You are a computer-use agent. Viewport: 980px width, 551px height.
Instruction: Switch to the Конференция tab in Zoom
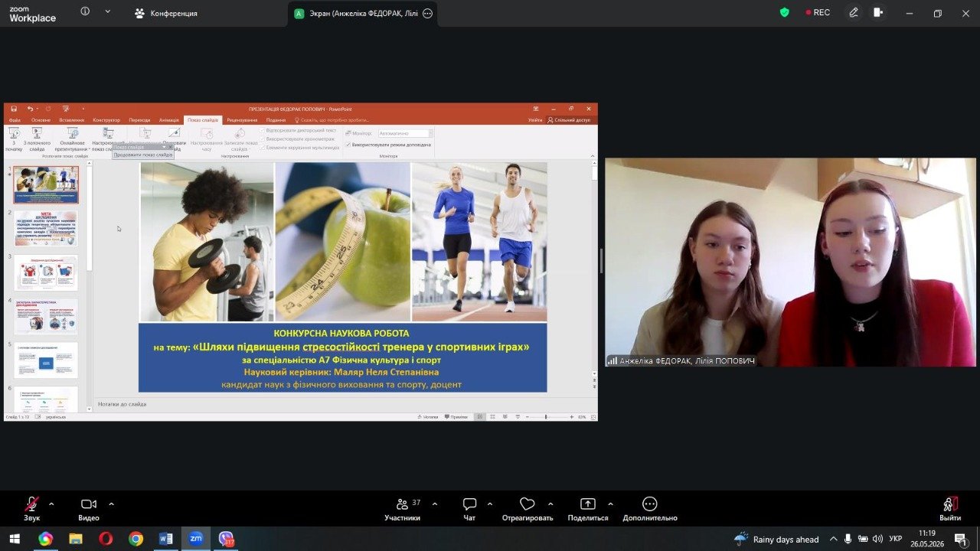point(166,13)
